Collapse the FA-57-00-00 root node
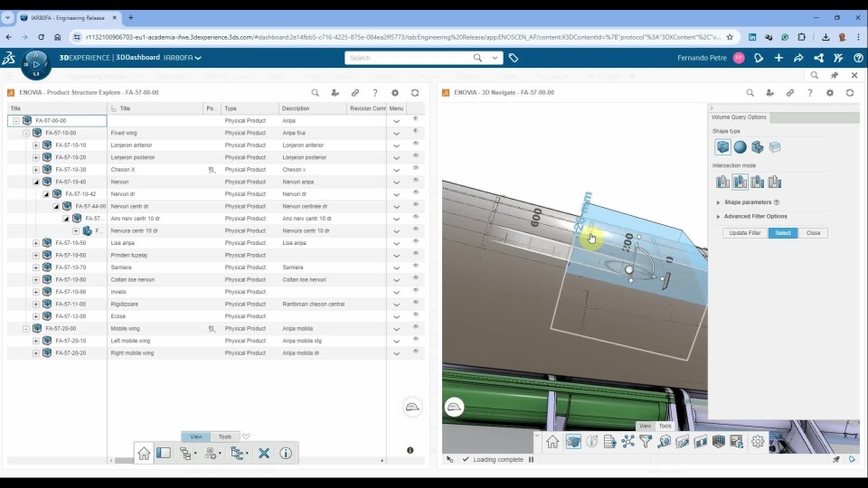The width and height of the screenshot is (868, 488). tap(16, 120)
